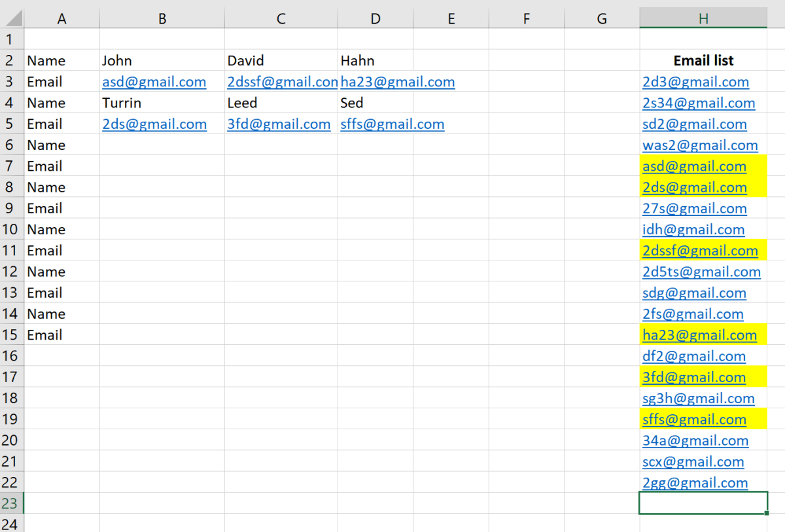This screenshot has width=785, height=532.
Task: Select column H header
Action: (x=703, y=18)
